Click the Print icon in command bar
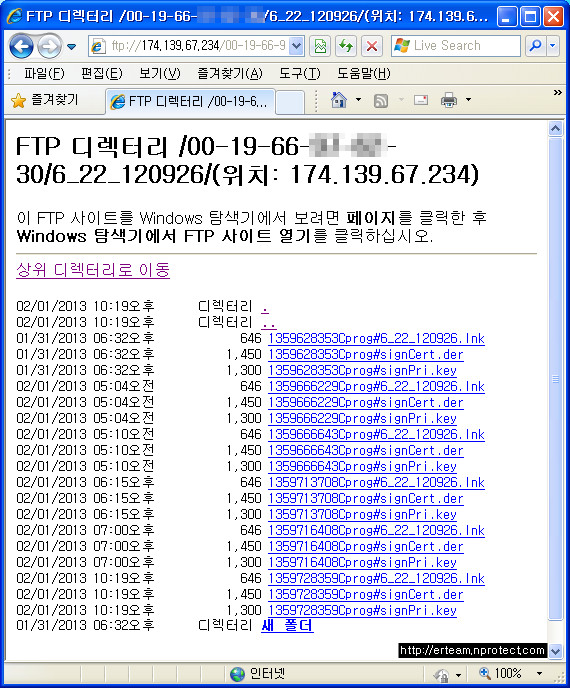The height and width of the screenshot is (688, 570). click(448, 100)
